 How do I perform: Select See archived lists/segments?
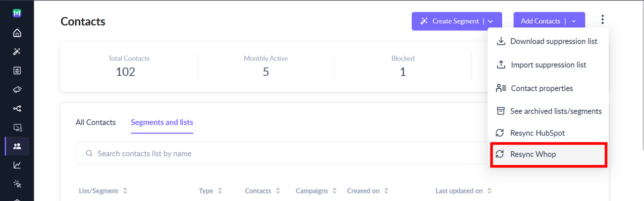[x=549, y=111]
